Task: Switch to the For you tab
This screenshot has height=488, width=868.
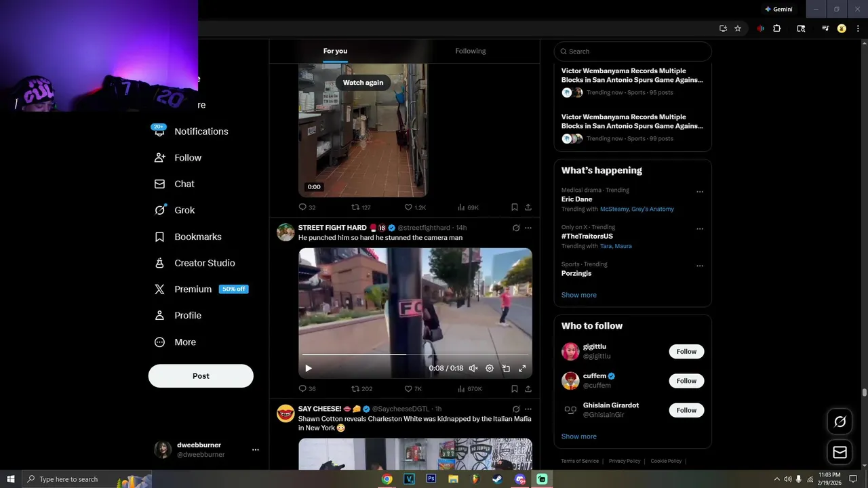Action: point(335,51)
